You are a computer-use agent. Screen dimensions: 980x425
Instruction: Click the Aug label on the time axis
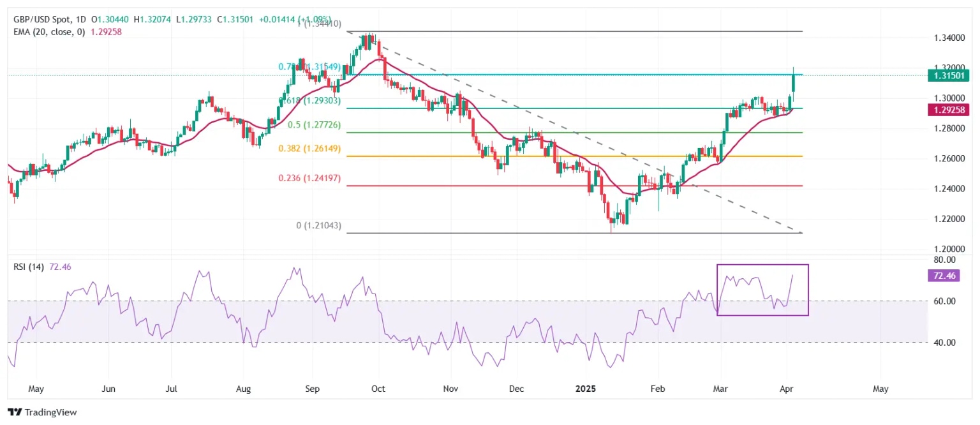(243, 389)
